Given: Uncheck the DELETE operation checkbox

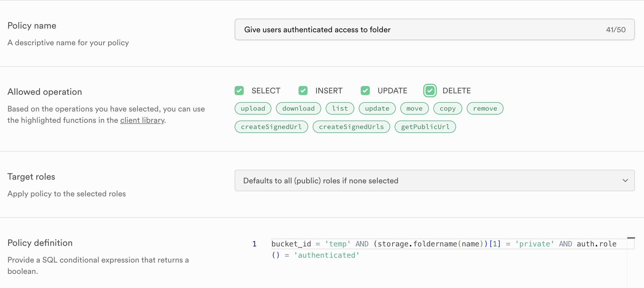Looking at the screenshot, I should pos(430,91).
